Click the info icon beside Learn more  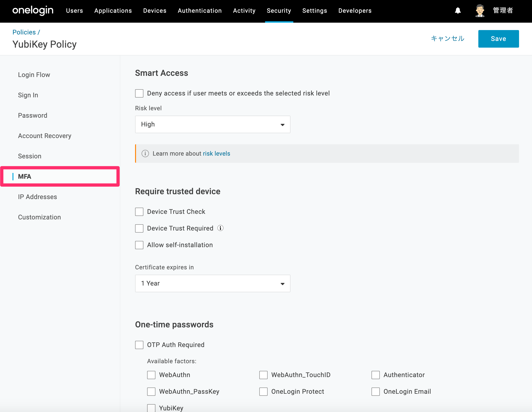(x=145, y=154)
